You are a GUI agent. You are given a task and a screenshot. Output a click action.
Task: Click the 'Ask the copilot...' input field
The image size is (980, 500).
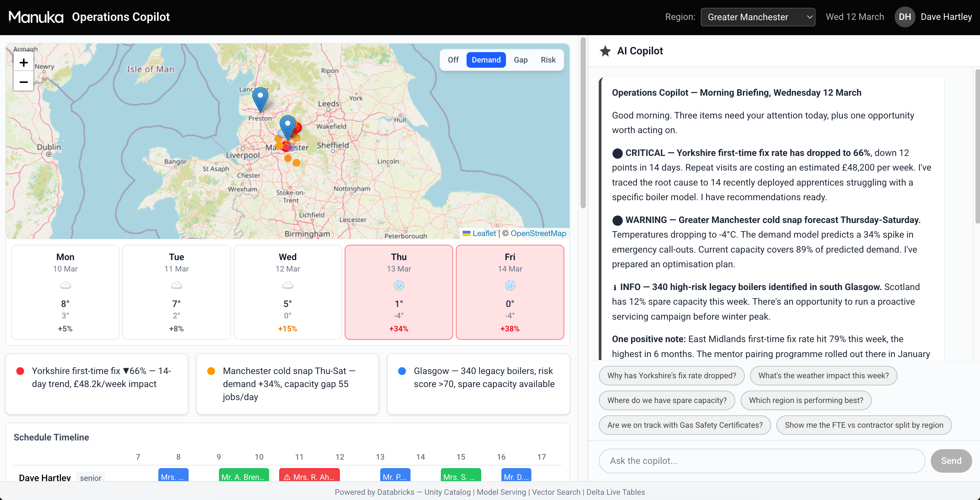(x=762, y=461)
